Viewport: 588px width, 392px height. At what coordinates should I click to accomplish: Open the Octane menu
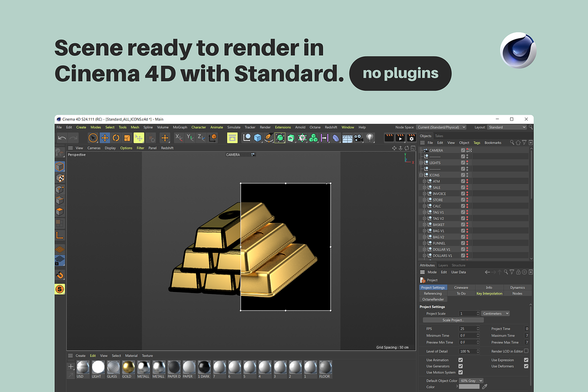click(315, 127)
